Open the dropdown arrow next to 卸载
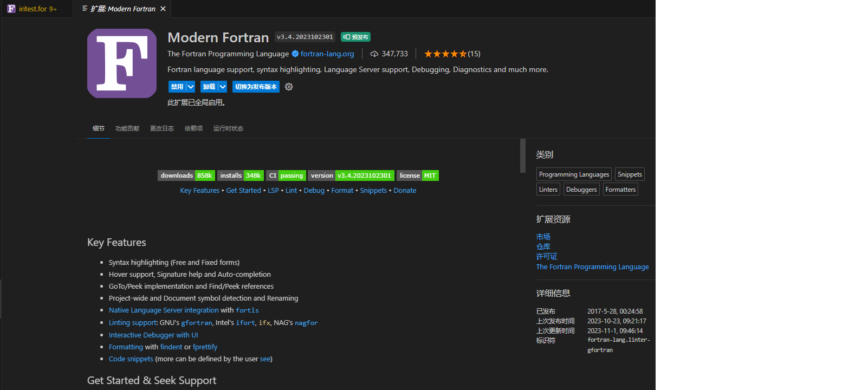This screenshot has height=390, width=868. [x=223, y=87]
